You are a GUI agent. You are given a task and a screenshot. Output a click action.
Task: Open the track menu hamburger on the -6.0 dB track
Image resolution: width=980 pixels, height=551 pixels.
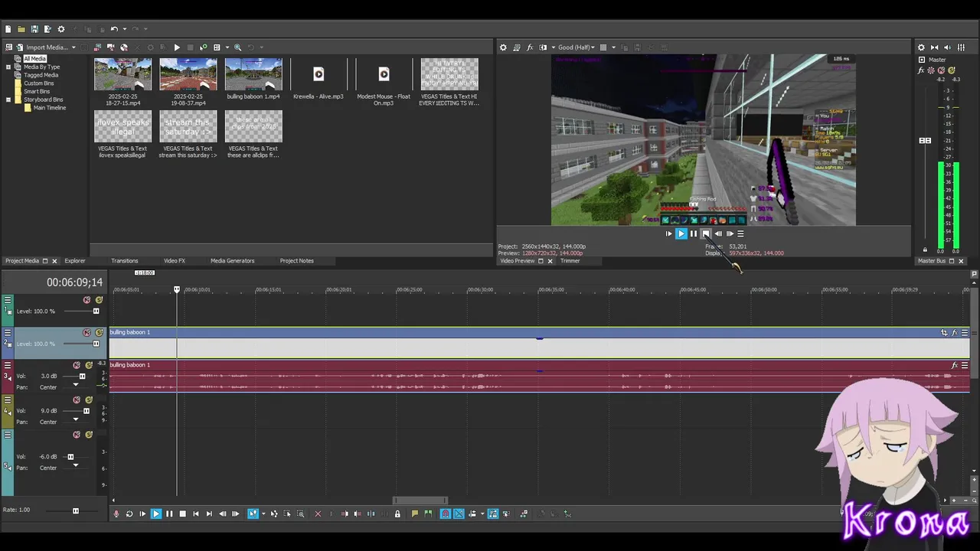point(8,435)
